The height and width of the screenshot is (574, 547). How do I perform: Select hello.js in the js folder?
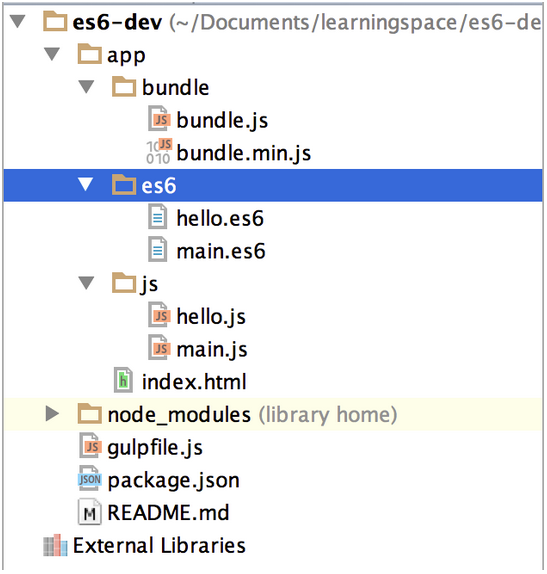coord(211,316)
